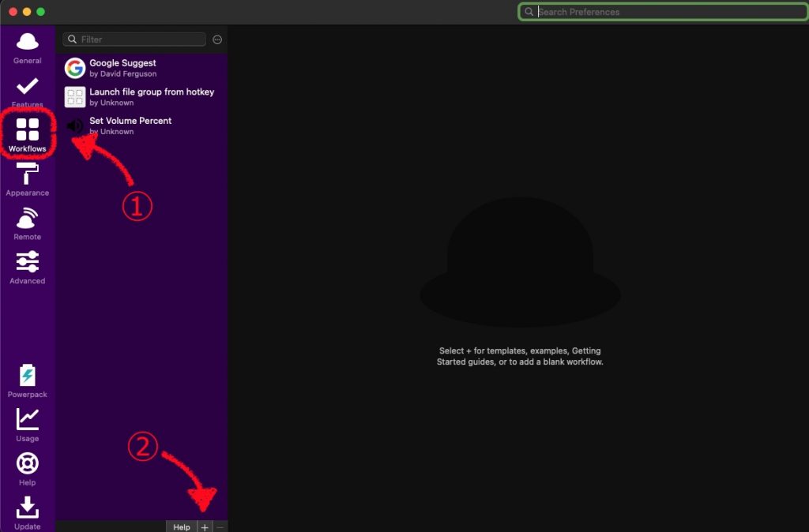Focus the Search Preferences field
The height and width of the screenshot is (532, 809).
664,11
